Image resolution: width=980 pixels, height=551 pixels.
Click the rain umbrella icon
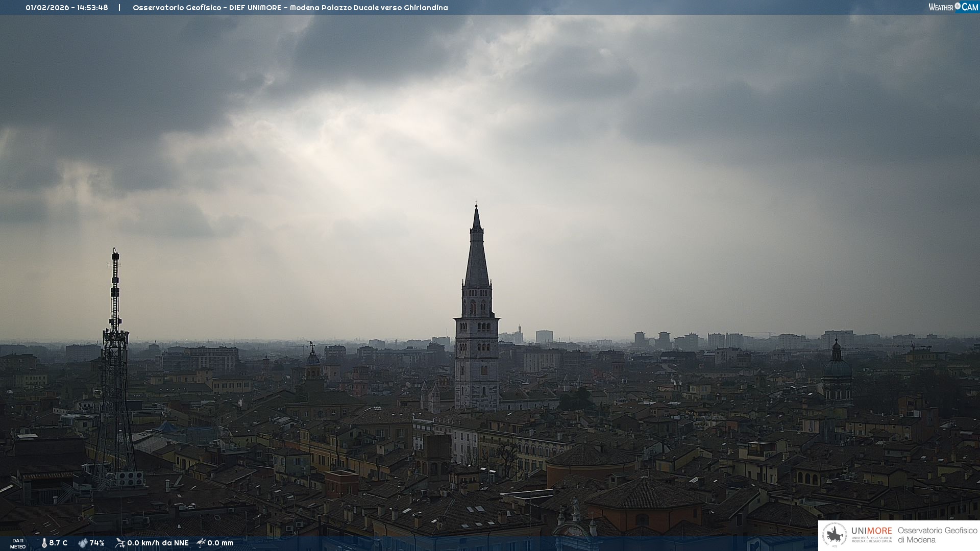(201, 543)
